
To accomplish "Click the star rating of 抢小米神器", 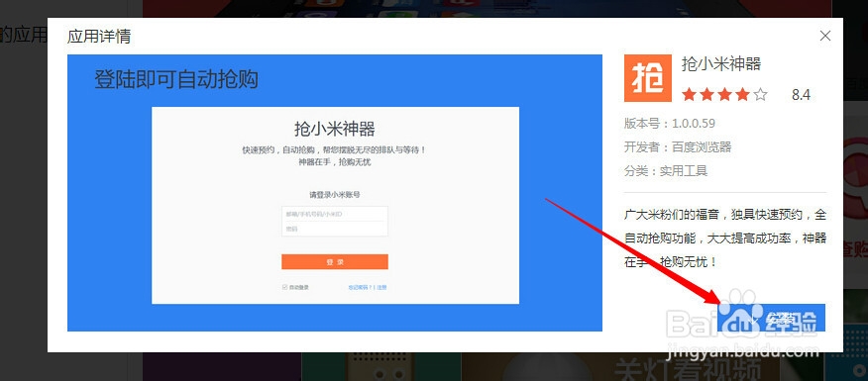I will (x=724, y=95).
